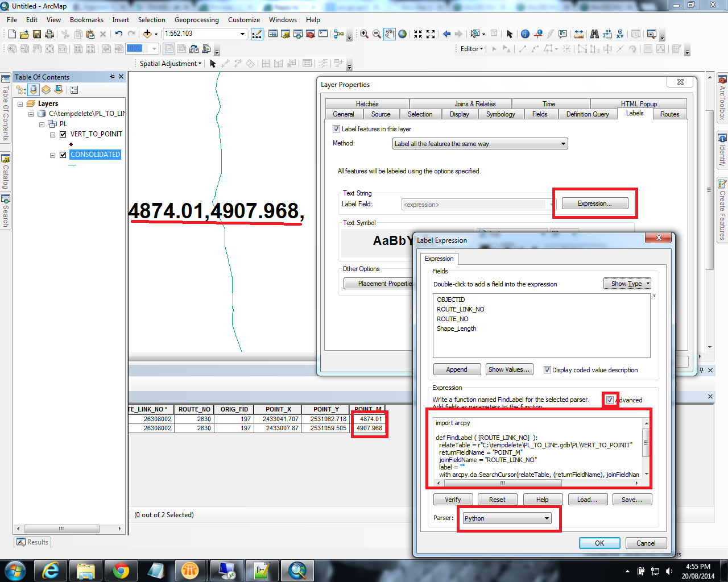Screen dimensions: 728x582
Task: Open the Show Type dropdown button
Action: [627, 284]
